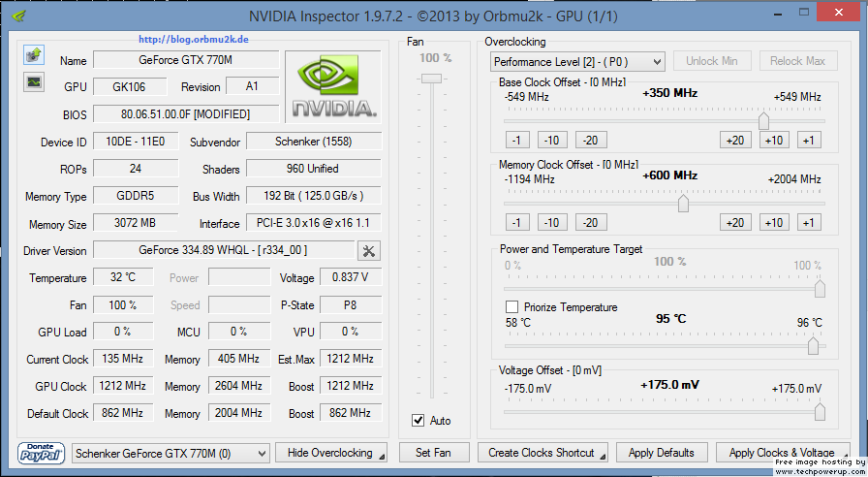Open the blog.orbmu2k.de link
The height and width of the screenshot is (477, 868).
pos(193,40)
